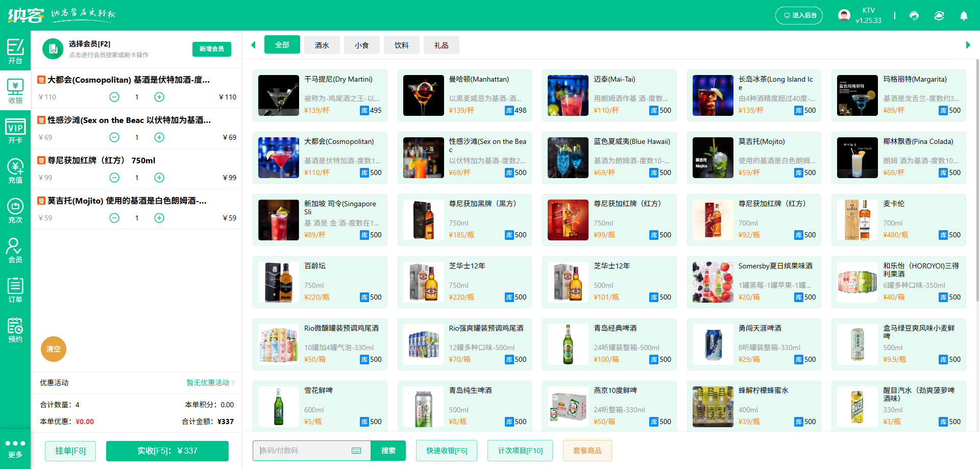
Task: Decrease quantity of 尊尼获加红牌 order item
Action: [x=114, y=178]
